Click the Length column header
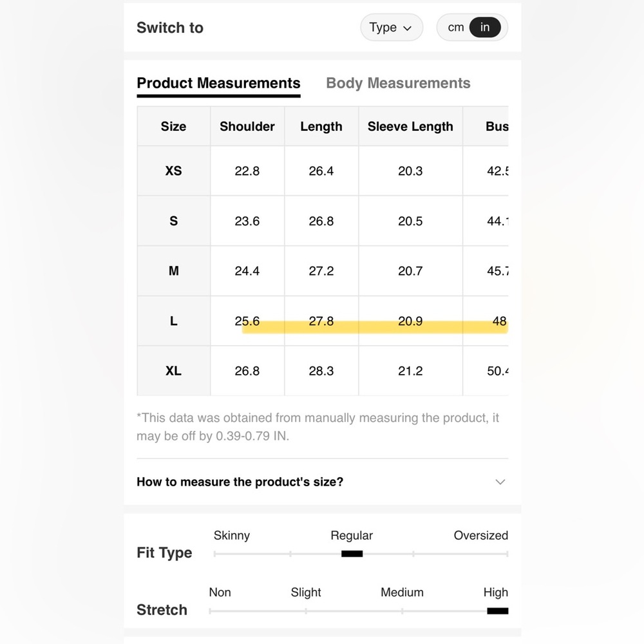Screen dimensions: 644x644 pyautogui.click(x=321, y=126)
